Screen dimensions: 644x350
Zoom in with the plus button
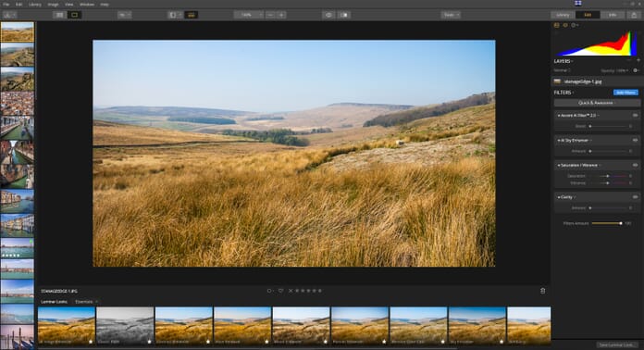click(x=281, y=15)
